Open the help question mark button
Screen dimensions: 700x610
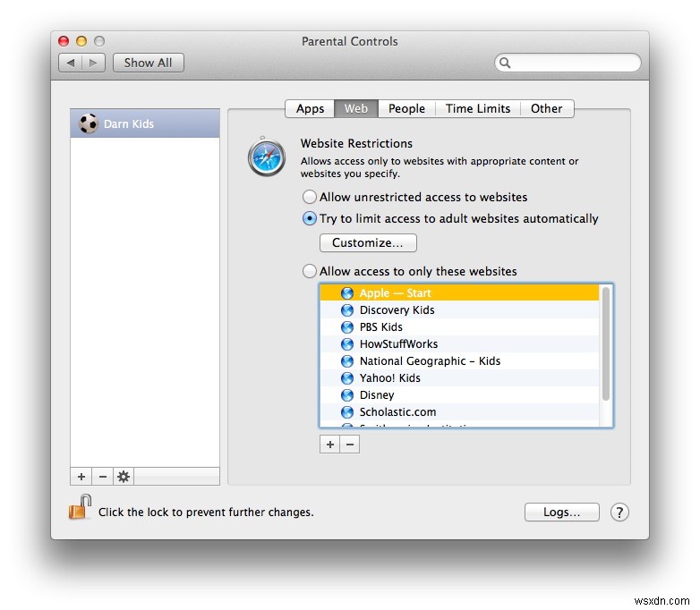[619, 513]
